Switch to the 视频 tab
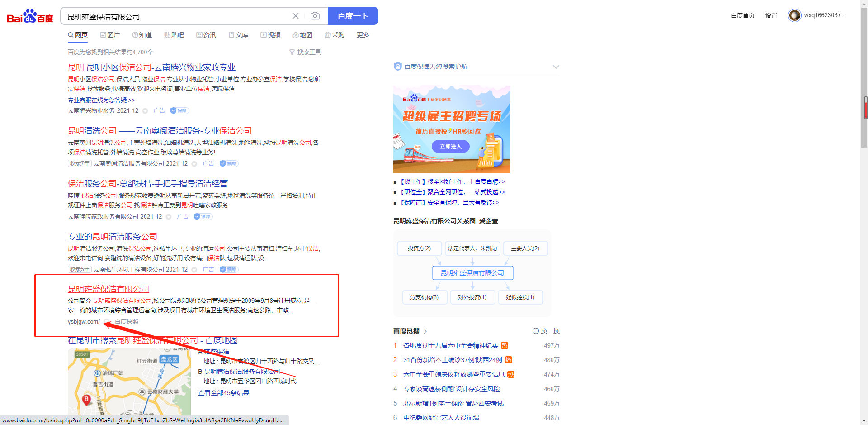The image size is (868, 425). coord(270,35)
